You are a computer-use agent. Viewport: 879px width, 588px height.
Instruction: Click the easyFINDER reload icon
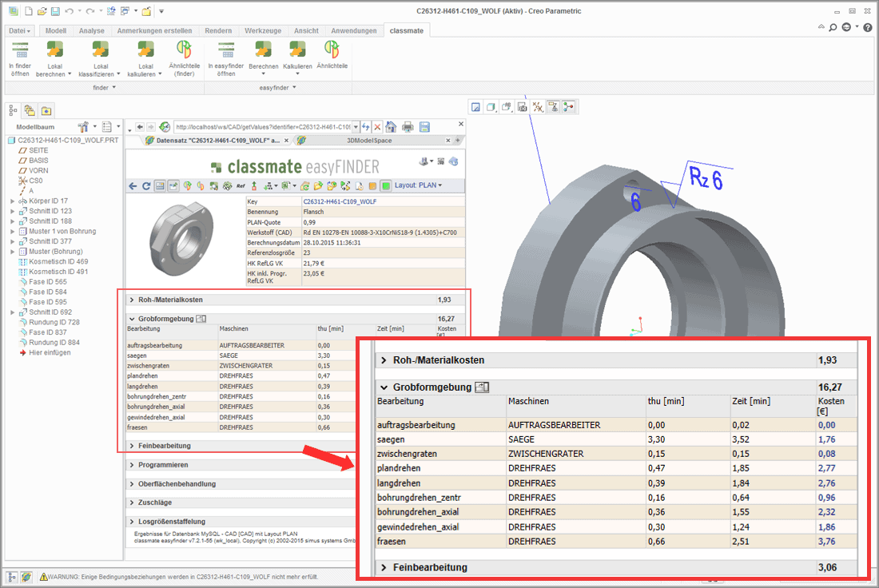pos(146,185)
